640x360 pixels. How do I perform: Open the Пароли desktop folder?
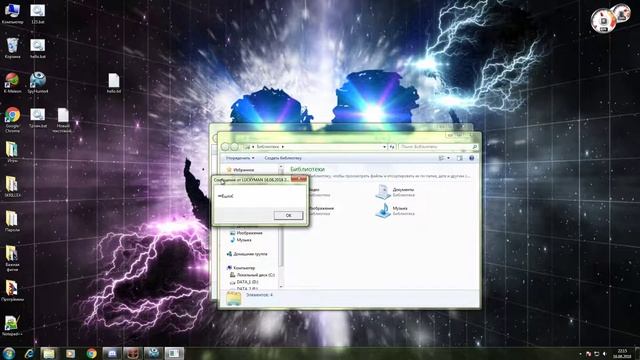(12, 221)
